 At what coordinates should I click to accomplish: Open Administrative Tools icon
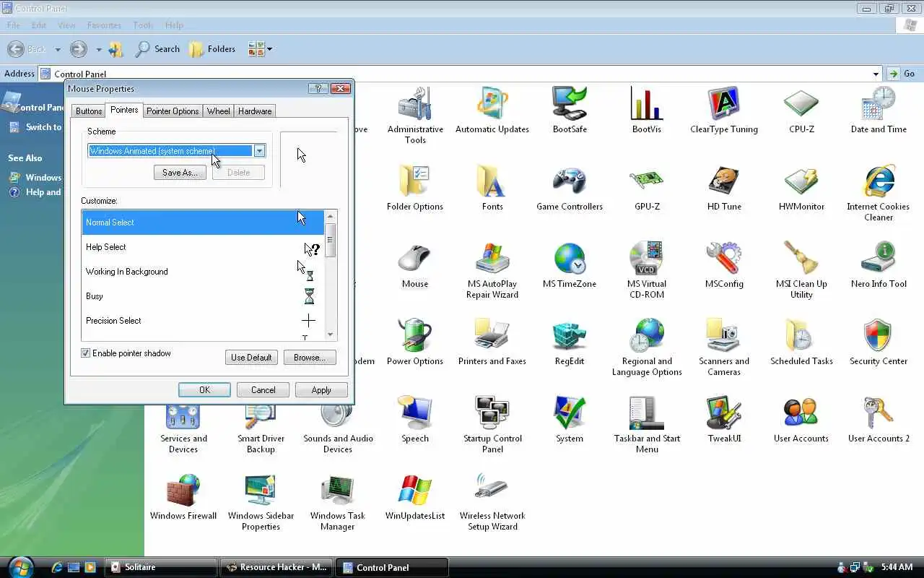(x=415, y=105)
